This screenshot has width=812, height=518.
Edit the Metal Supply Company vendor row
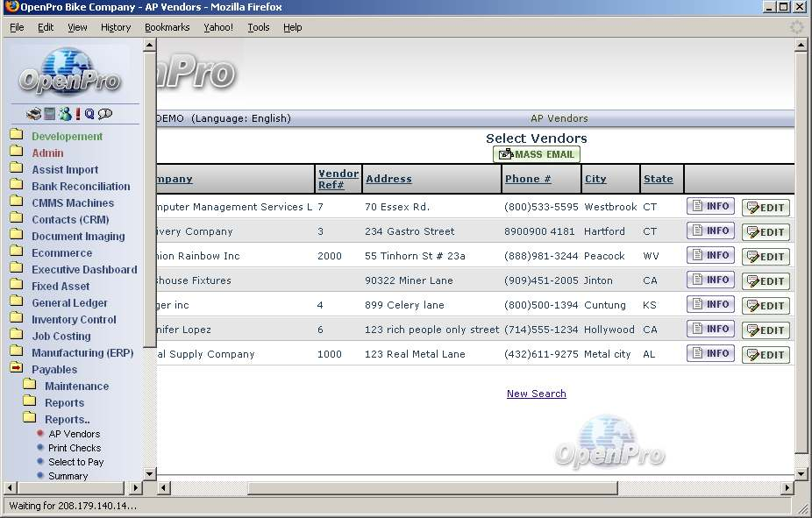(766, 355)
